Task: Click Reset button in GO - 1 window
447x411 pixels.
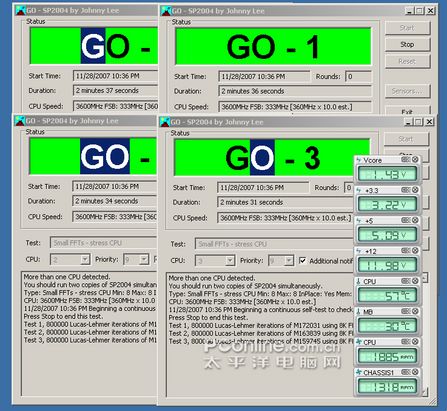Action: (407, 61)
